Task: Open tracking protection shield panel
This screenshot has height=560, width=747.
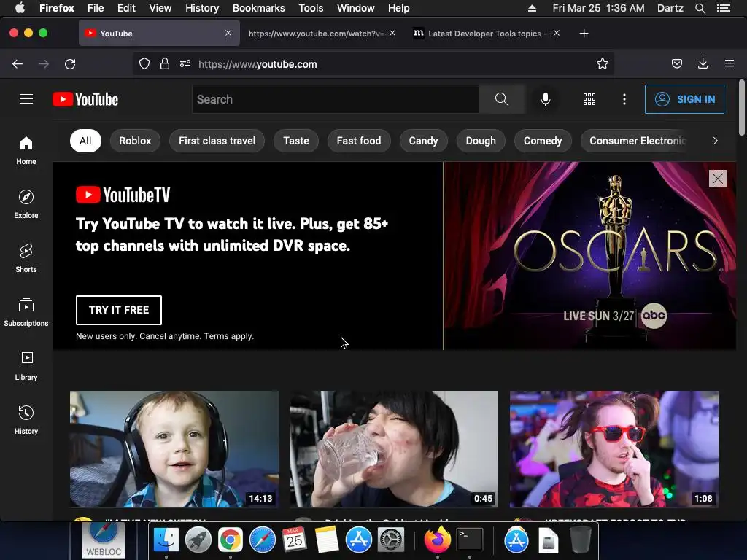Action: click(144, 64)
